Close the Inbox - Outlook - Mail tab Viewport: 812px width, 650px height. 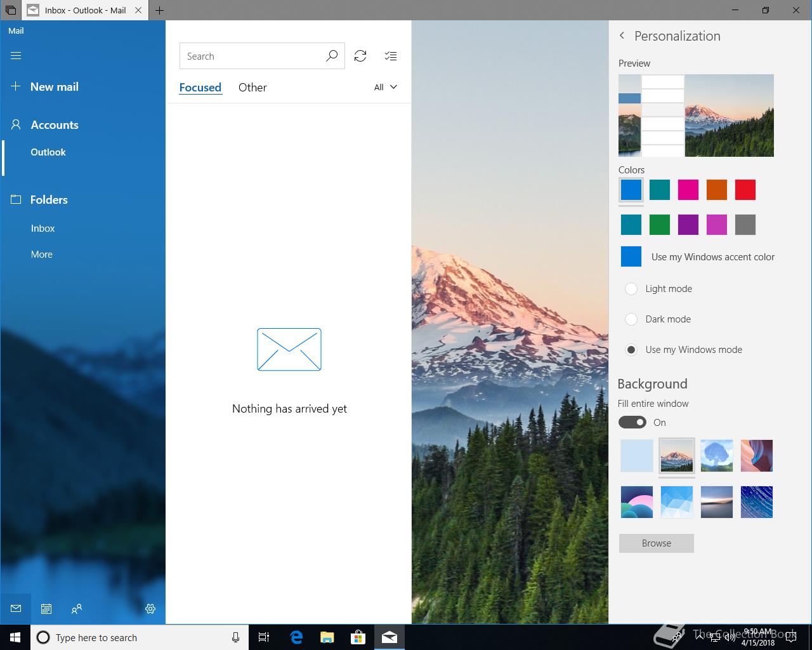pos(138,10)
